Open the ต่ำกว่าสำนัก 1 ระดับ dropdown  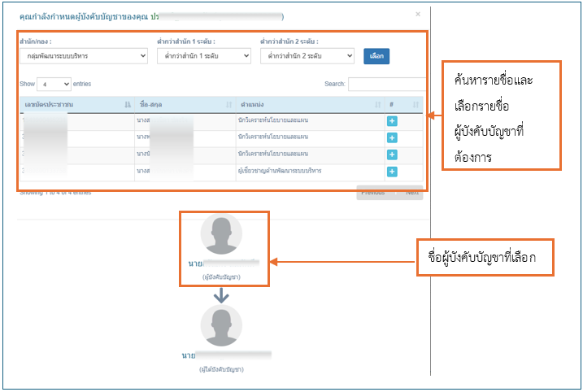(204, 56)
